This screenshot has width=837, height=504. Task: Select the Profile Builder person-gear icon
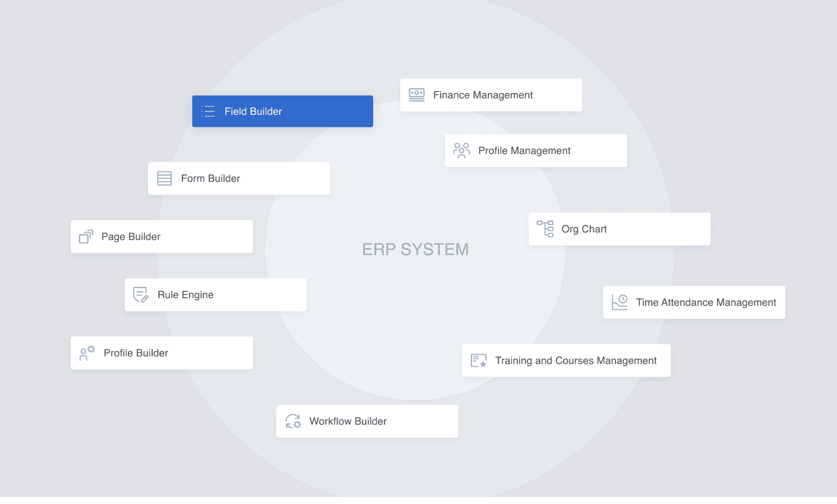[x=86, y=353]
